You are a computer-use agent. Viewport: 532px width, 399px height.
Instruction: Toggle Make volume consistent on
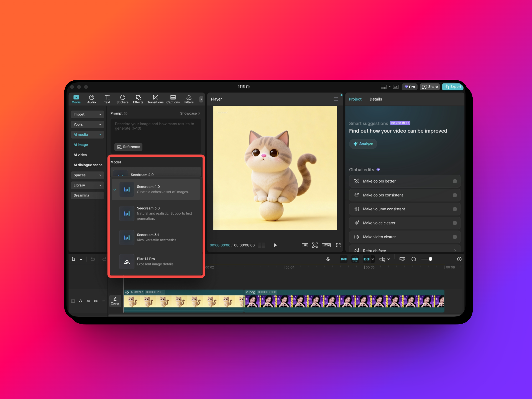point(454,209)
